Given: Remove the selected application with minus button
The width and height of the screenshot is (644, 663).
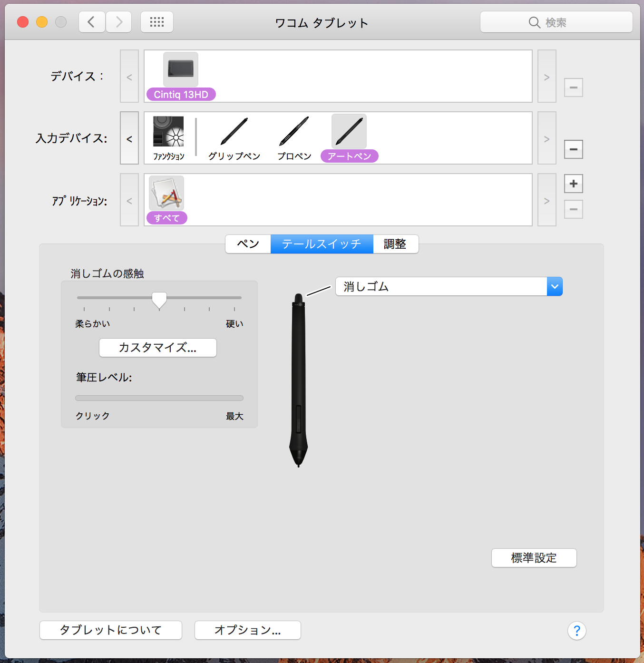Looking at the screenshot, I should point(574,209).
